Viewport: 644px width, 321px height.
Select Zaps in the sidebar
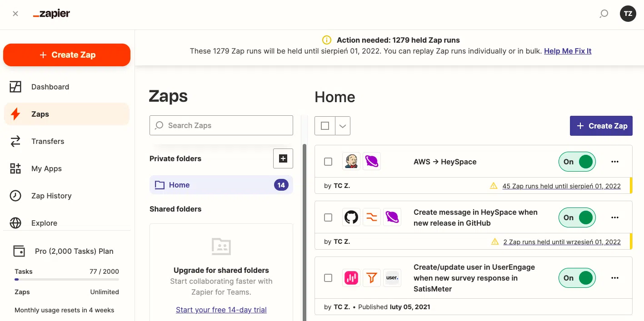pos(67,114)
